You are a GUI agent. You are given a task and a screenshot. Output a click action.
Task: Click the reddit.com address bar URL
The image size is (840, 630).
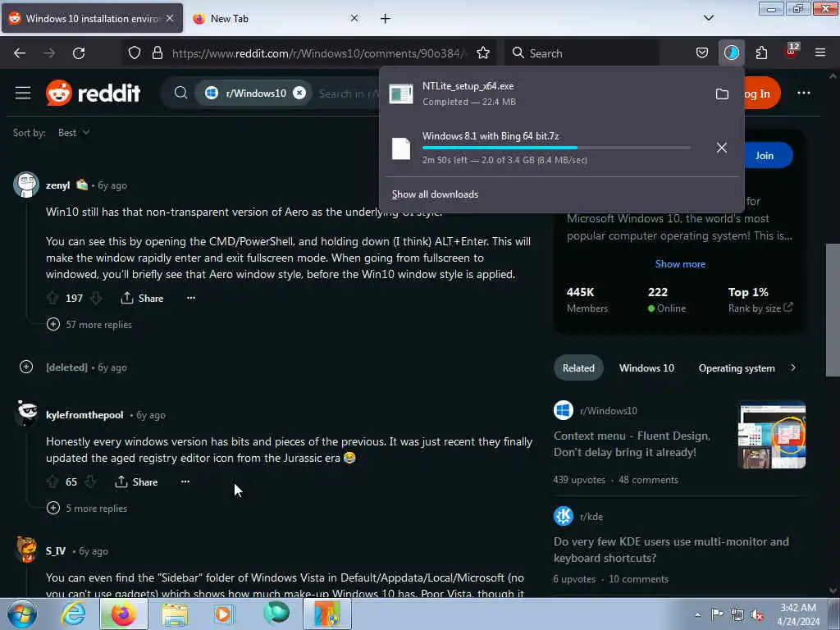(x=319, y=53)
